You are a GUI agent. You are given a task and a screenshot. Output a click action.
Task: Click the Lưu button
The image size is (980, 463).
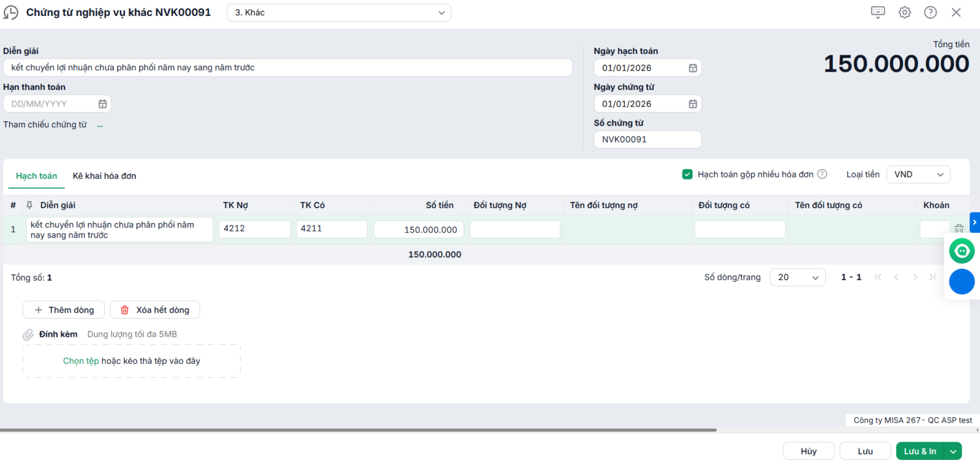[865, 451]
